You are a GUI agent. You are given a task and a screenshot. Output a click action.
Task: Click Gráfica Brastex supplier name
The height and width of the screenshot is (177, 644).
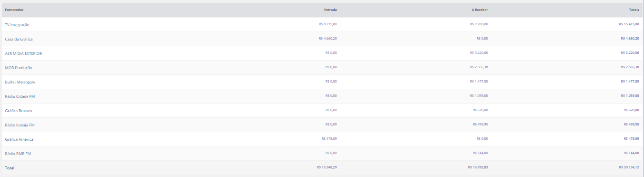click(19, 111)
